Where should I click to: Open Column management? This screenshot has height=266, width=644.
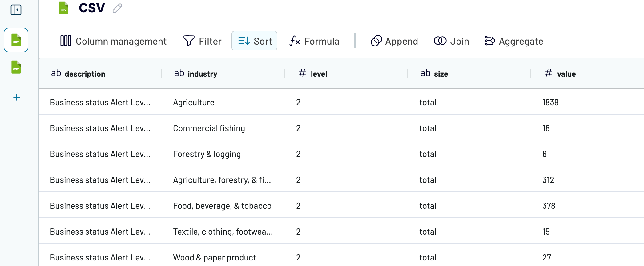(x=113, y=41)
